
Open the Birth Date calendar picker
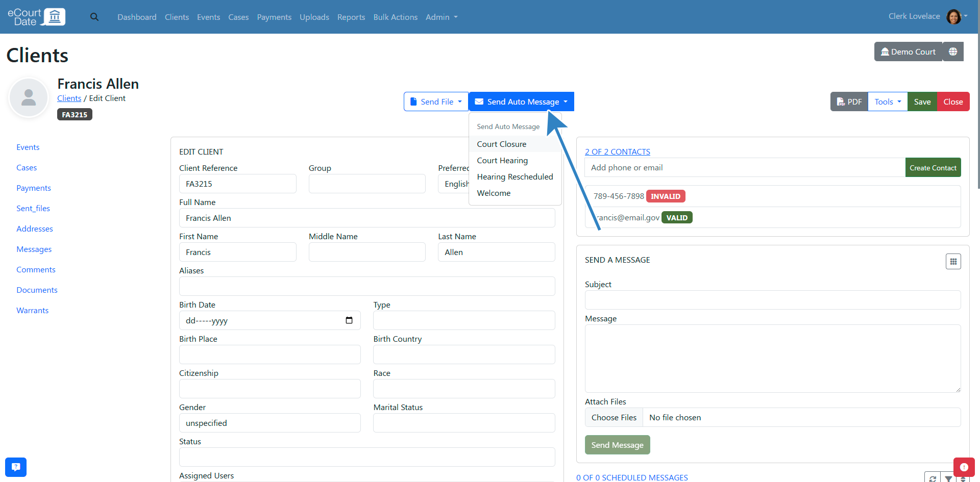(x=349, y=320)
